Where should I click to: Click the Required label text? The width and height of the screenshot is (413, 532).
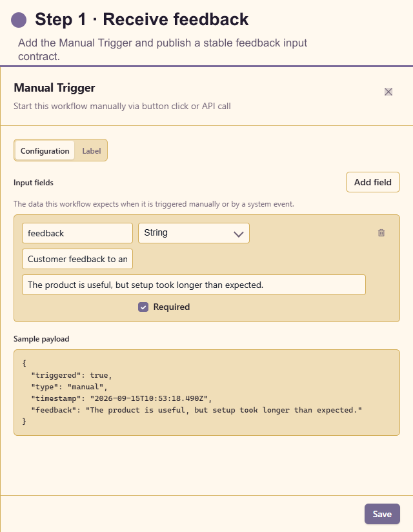[172, 307]
